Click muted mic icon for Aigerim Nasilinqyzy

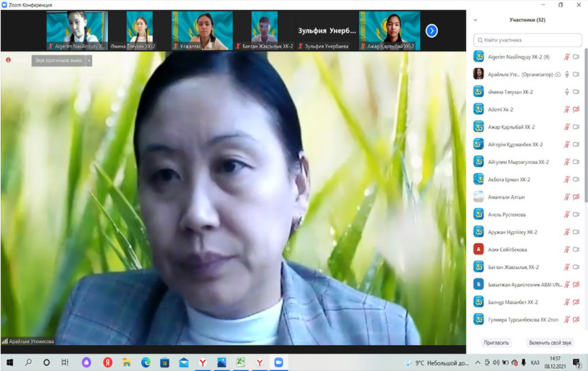(x=566, y=57)
